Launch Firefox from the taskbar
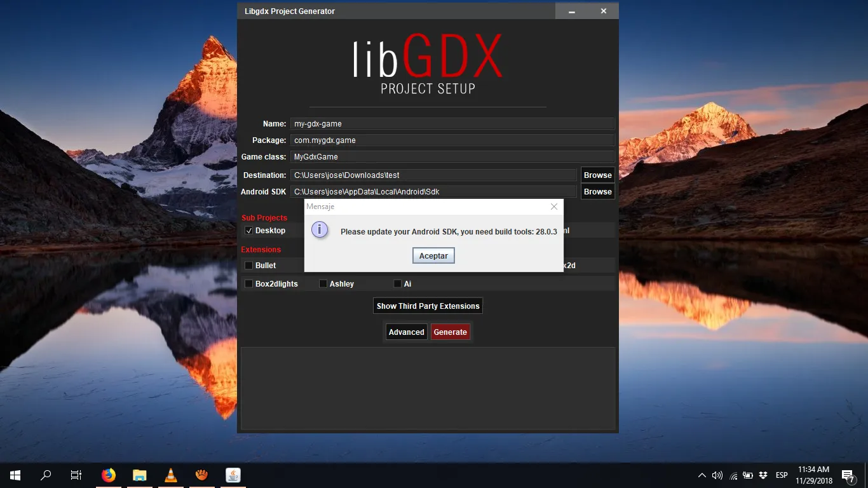Viewport: 868px width, 488px height. coord(109,475)
